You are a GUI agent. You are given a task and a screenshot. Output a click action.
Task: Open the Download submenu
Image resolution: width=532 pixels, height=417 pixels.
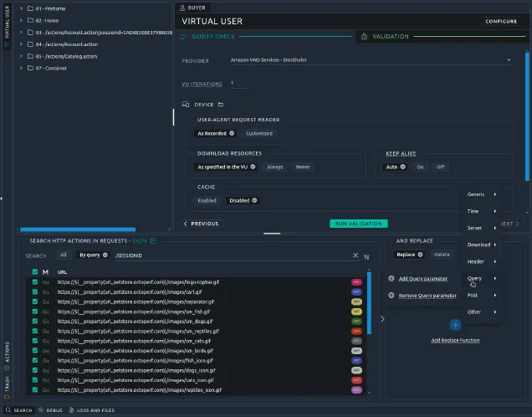pos(482,245)
